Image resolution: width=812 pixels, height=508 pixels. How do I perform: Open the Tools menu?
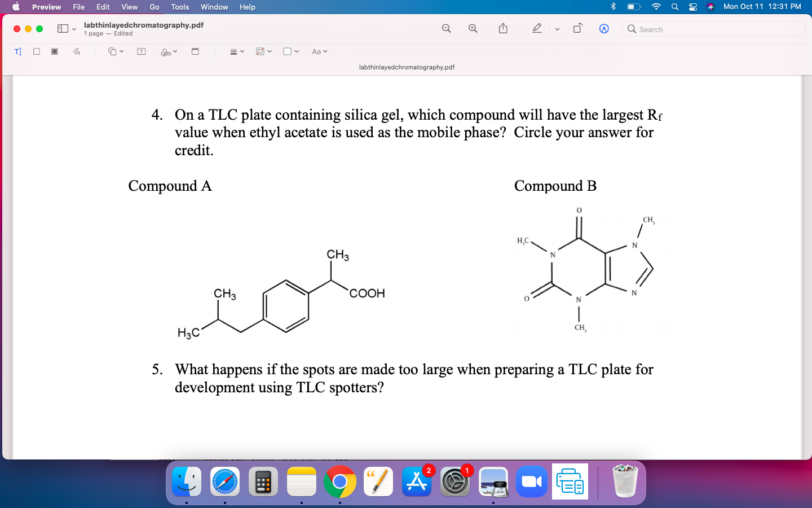click(179, 7)
